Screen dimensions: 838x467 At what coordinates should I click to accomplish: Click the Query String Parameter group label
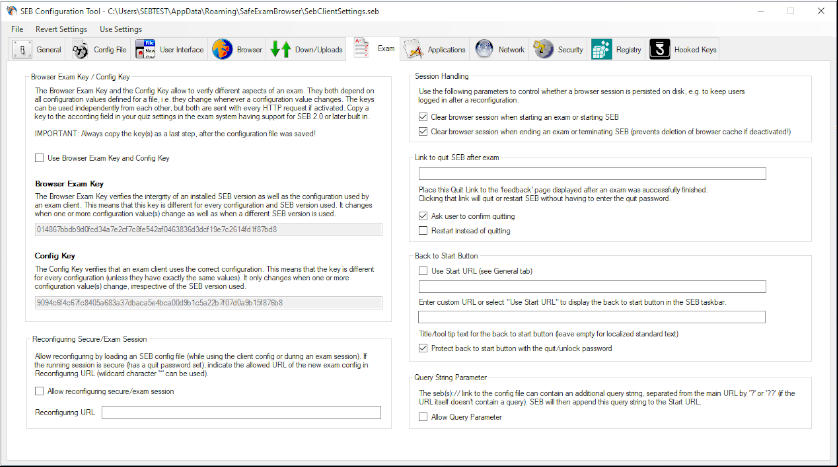coord(451,377)
